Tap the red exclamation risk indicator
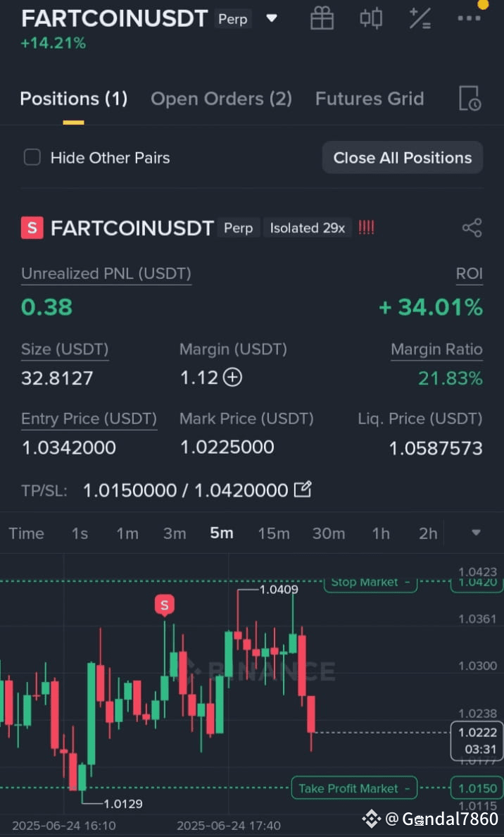The height and width of the screenshot is (837, 504). [366, 228]
